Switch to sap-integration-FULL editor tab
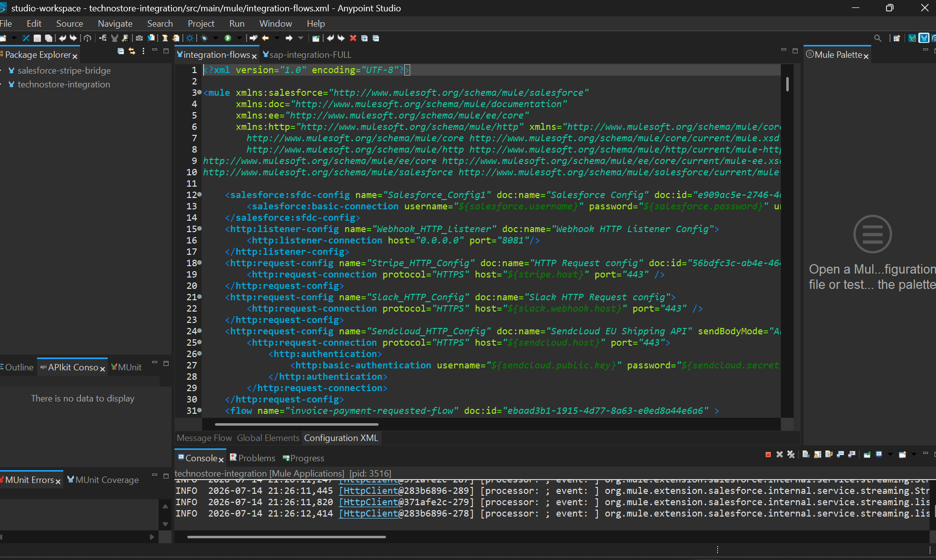Image resolution: width=936 pixels, height=560 pixels. (x=306, y=55)
